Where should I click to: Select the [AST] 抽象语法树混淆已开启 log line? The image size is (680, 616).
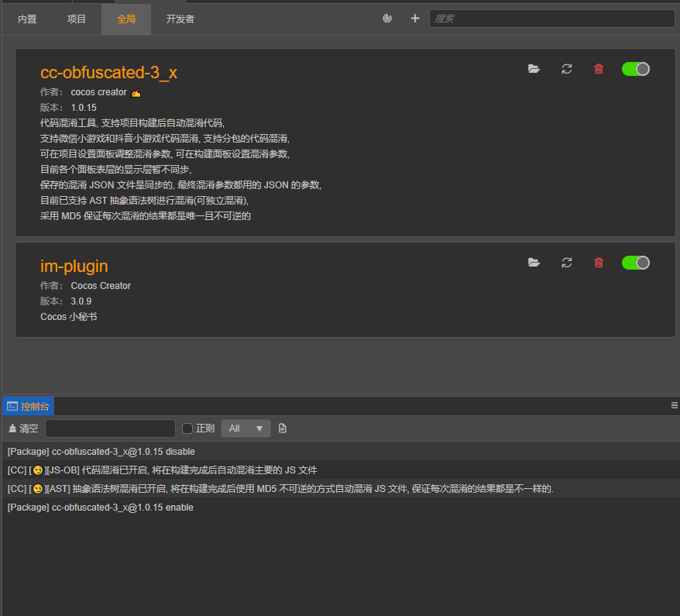pyautogui.click(x=341, y=489)
